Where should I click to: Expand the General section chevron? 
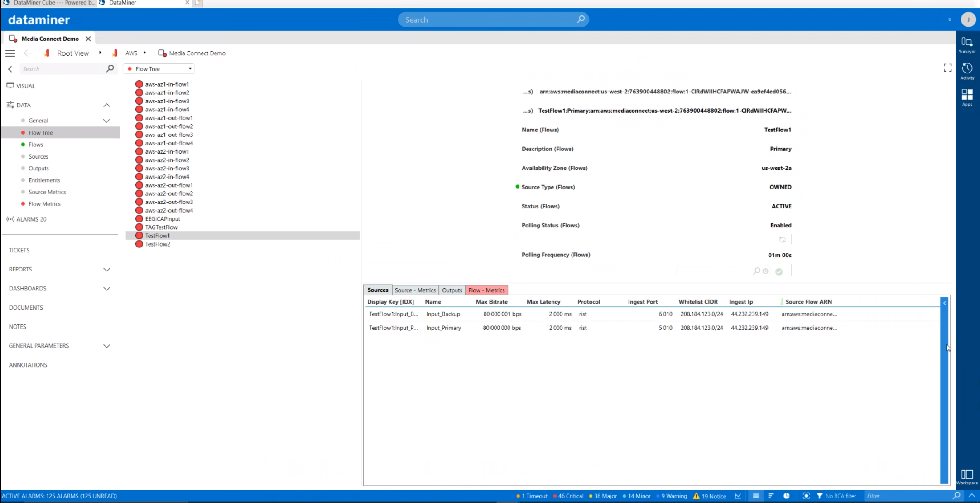(106, 121)
